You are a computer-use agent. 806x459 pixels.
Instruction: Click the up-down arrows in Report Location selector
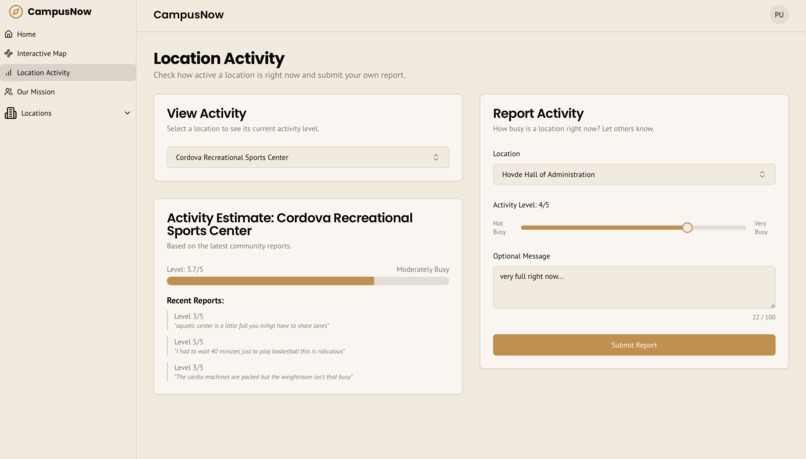point(762,174)
